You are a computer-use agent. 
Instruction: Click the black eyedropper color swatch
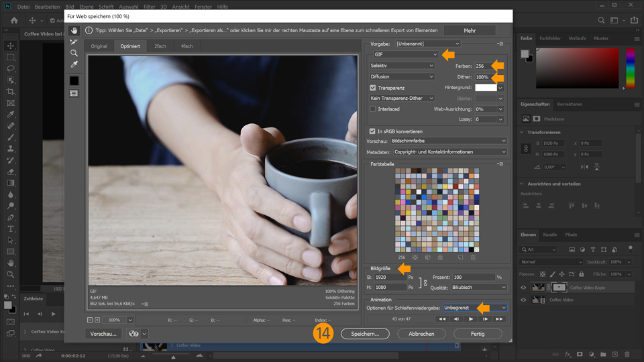[x=74, y=80]
